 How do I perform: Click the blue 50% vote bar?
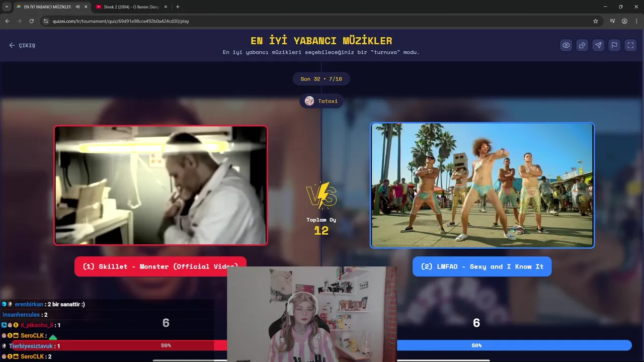(514, 345)
